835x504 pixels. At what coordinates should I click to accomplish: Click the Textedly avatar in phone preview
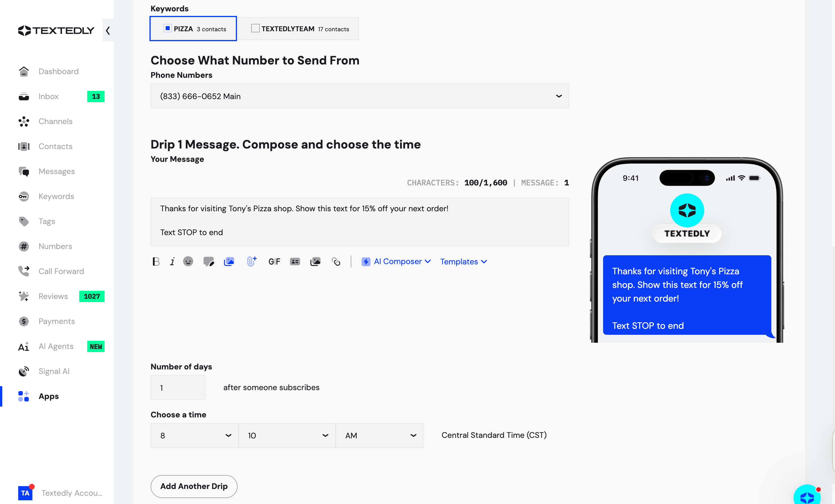pyautogui.click(x=687, y=210)
